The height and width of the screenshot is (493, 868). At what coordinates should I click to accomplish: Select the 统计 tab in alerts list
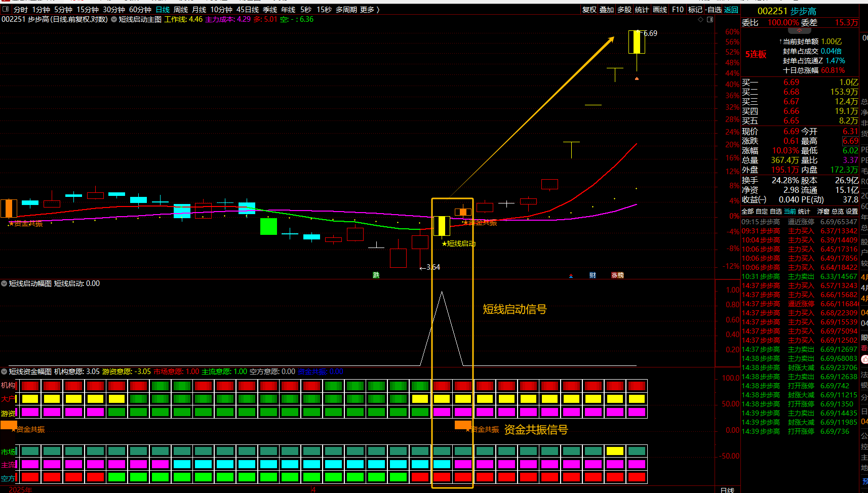coord(804,212)
